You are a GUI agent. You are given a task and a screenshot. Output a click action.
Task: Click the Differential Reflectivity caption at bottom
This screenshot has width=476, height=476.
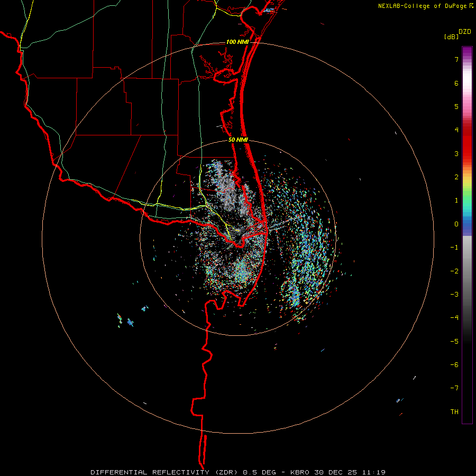(238, 472)
